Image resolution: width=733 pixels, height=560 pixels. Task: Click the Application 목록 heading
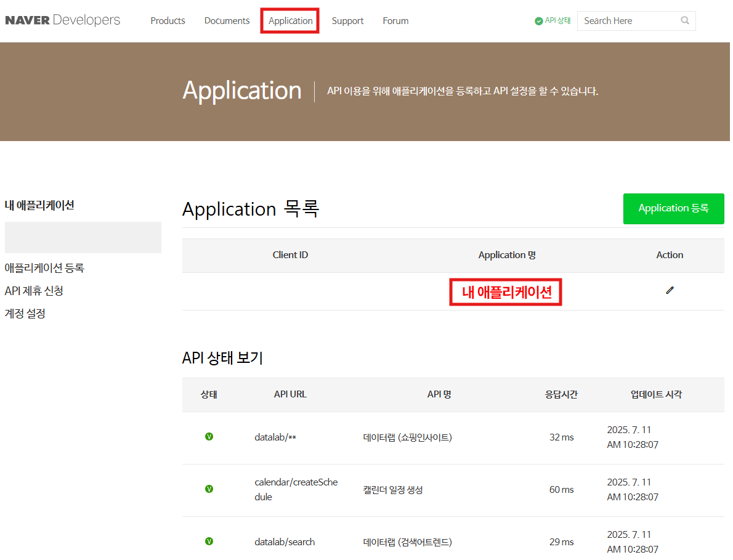251,209
